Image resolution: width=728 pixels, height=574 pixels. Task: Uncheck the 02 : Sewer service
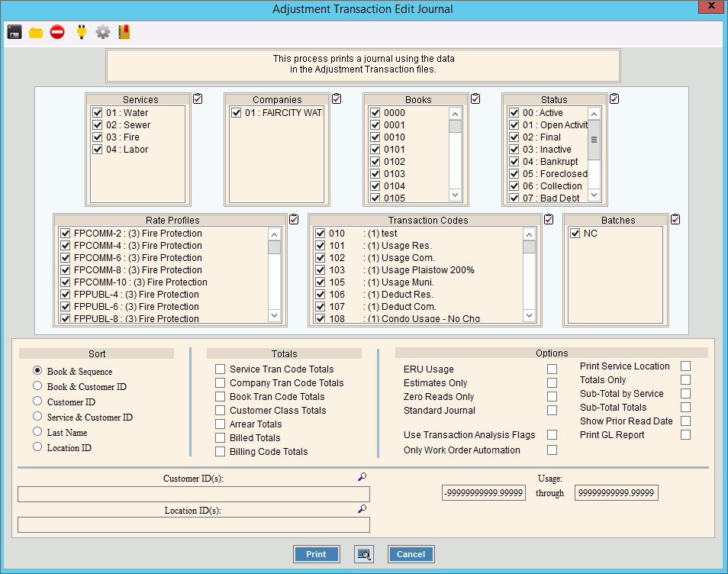coord(97,125)
